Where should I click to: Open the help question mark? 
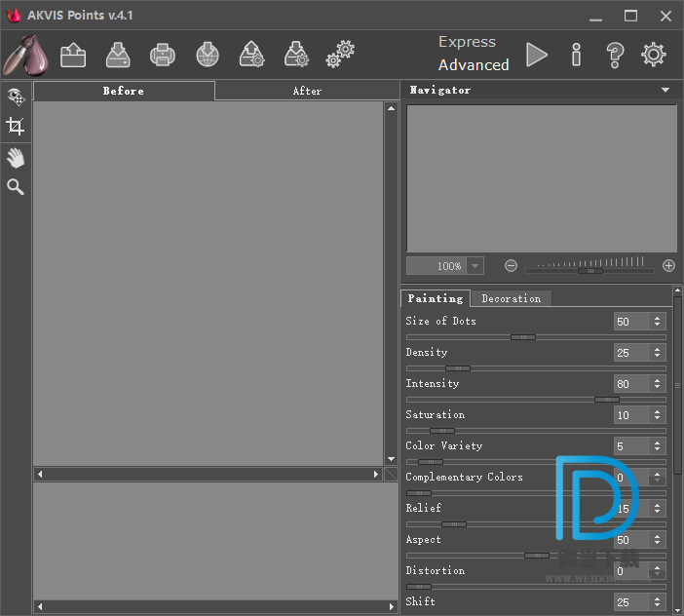[615, 56]
